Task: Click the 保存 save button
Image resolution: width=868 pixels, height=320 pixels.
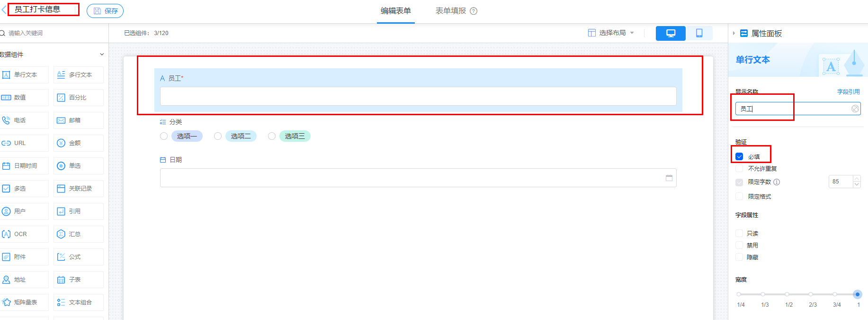Action: [105, 11]
